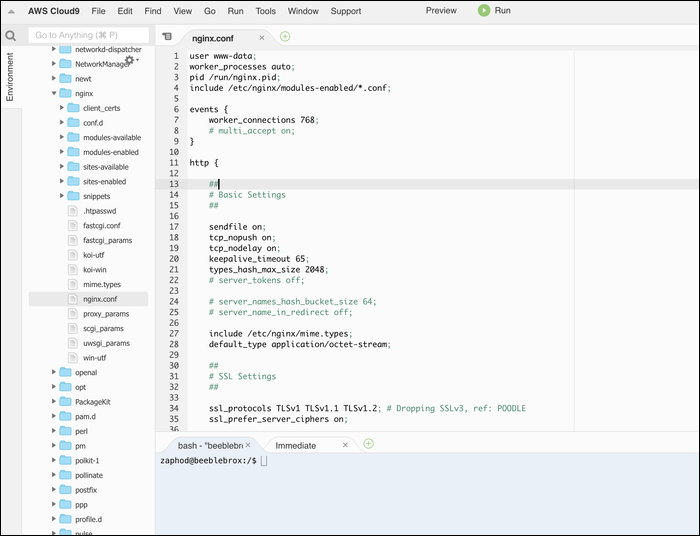The image size is (700, 536).
Task: Select the profile.d folder
Action: coord(88,519)
